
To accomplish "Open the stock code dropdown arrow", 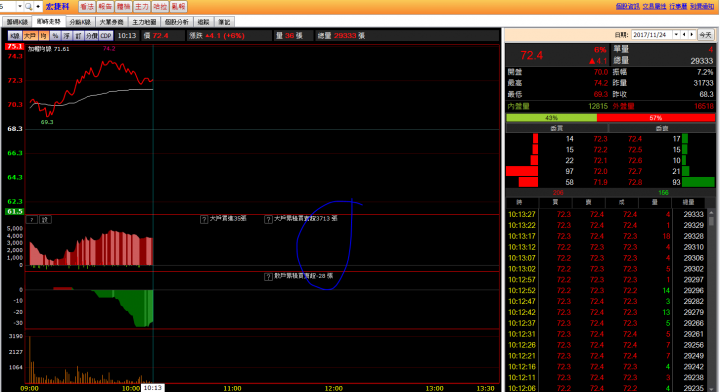I will click(20, 6).
